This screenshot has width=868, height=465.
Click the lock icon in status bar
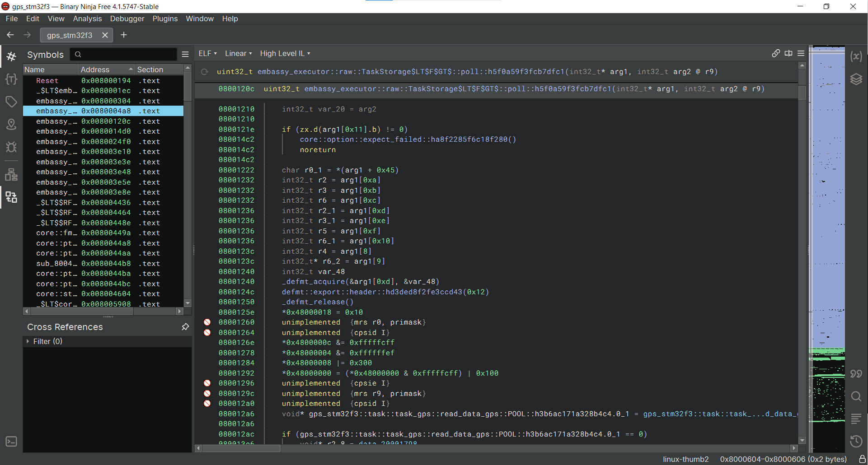(x=862, y=459)
